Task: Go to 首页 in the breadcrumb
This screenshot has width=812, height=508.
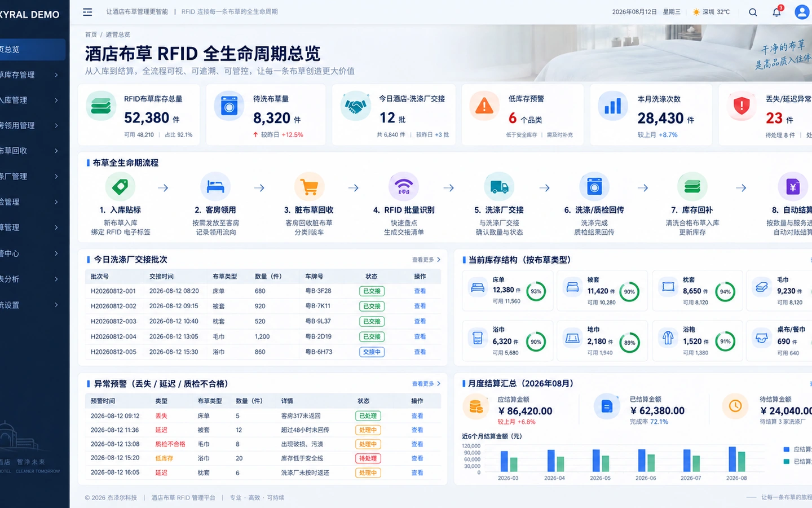Action: [x=91, y=35]
